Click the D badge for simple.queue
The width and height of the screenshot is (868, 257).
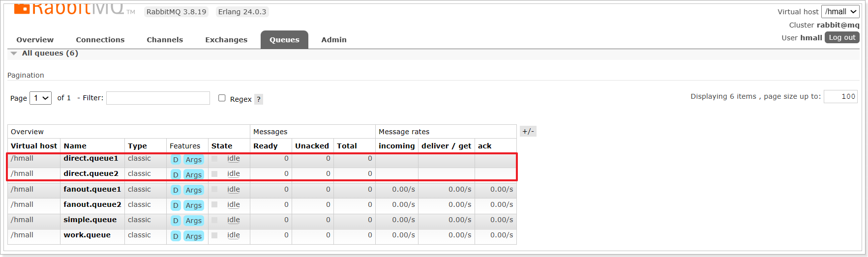(x=176, y=221)
